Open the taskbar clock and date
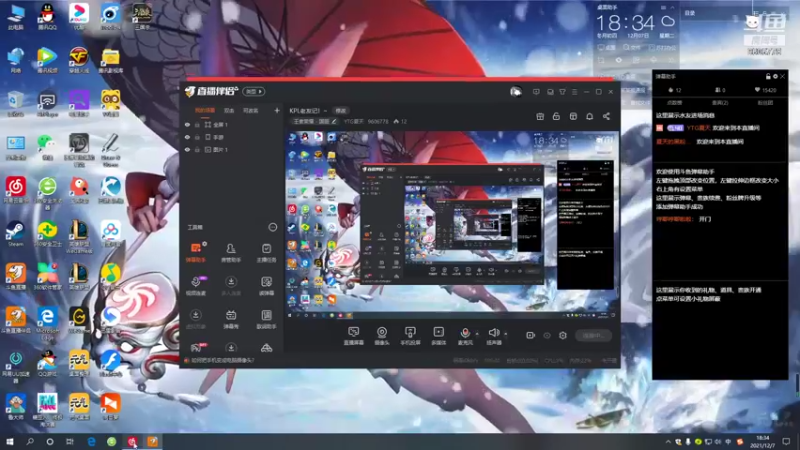This screenshot has width=800, height=450. [763, 441]
